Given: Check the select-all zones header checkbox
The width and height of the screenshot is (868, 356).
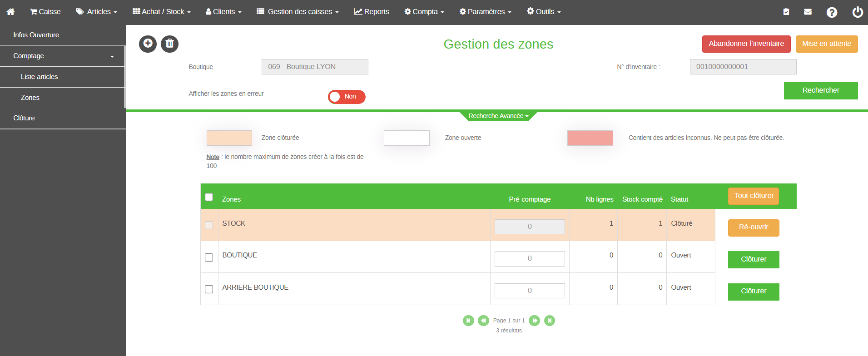Looking at the screenshot, I should [209, 197].
